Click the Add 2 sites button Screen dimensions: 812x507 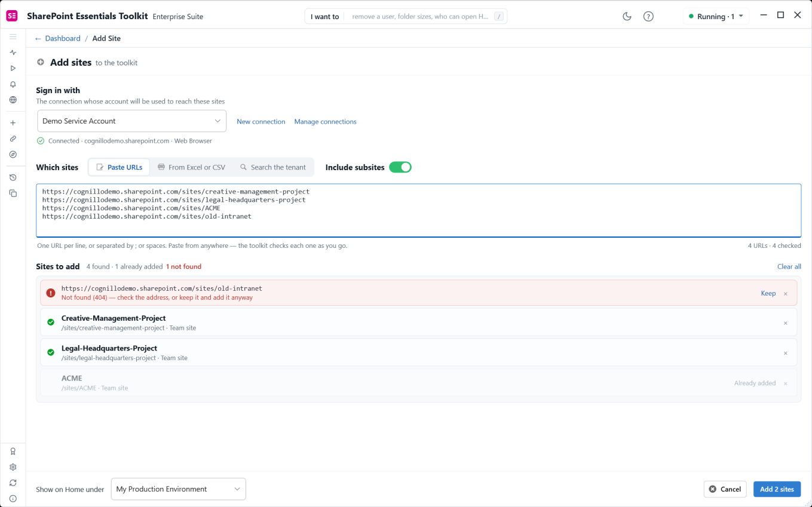777,489
